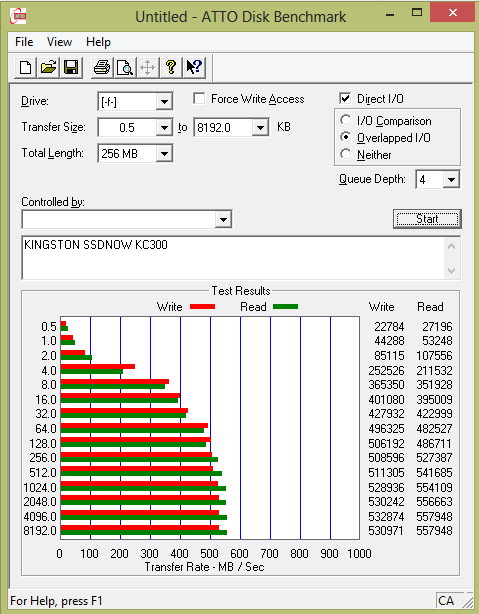The height and width of the screenshot is (614, 479).
Task: Click the Start benchmark button
Action: point(427,219)
